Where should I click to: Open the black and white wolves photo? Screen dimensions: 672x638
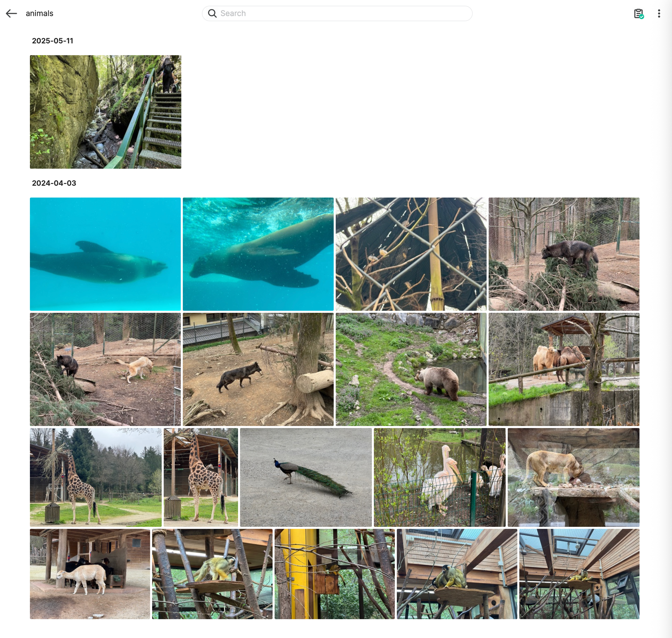pos(105,369)
